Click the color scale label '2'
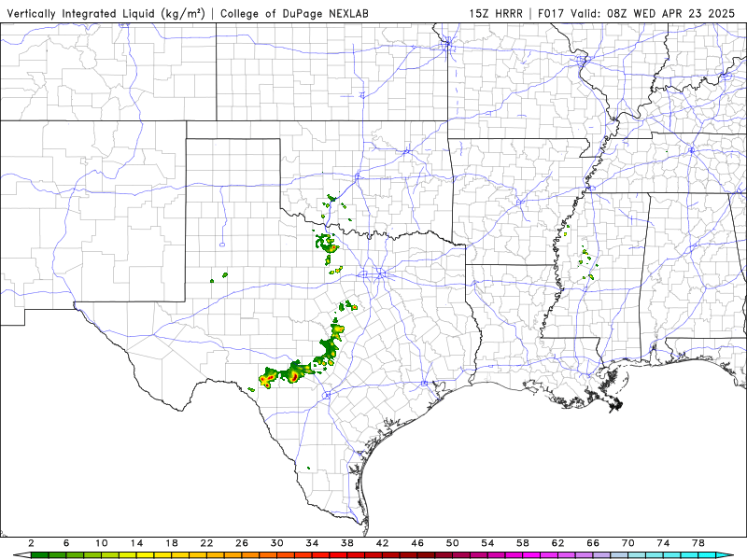 point(31,543)
